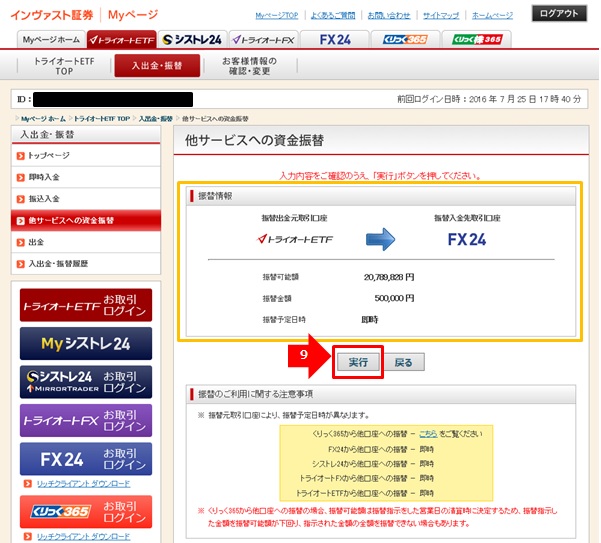Select the くりっく365 tab
Viewport: 601px width, 543px height.
click(x=405, y=39)
